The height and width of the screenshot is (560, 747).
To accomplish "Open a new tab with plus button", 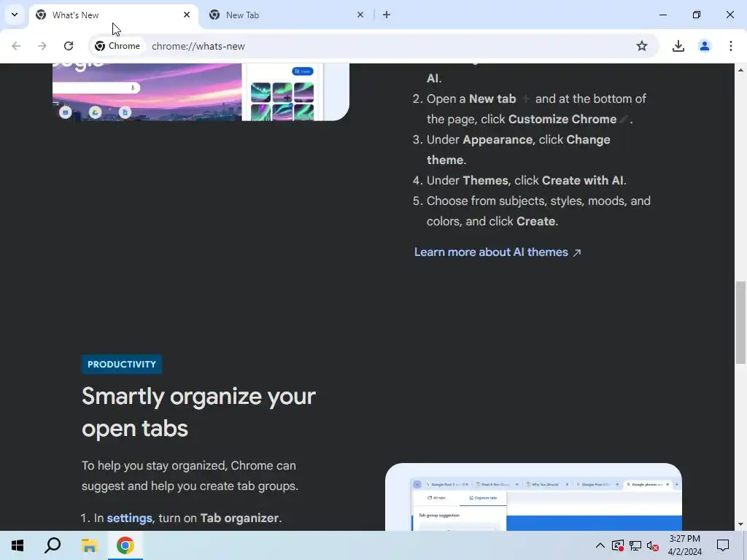I will pos(387,15).
